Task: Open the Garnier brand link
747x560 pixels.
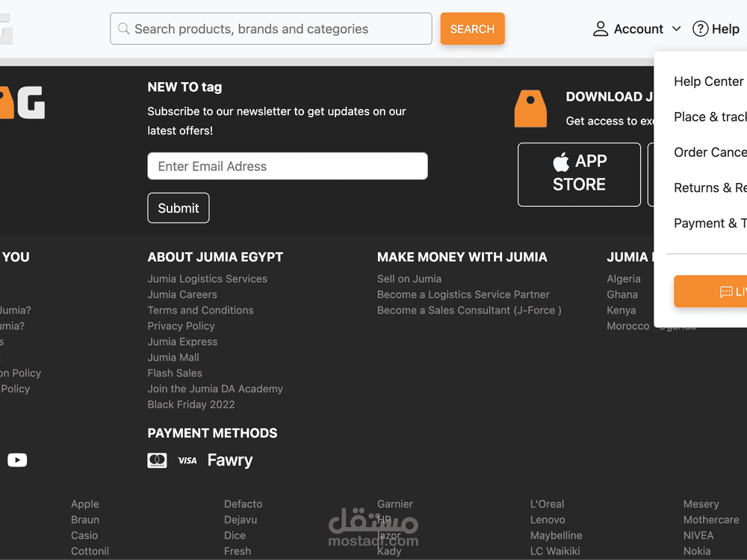Action: click(x=395, y=504)
